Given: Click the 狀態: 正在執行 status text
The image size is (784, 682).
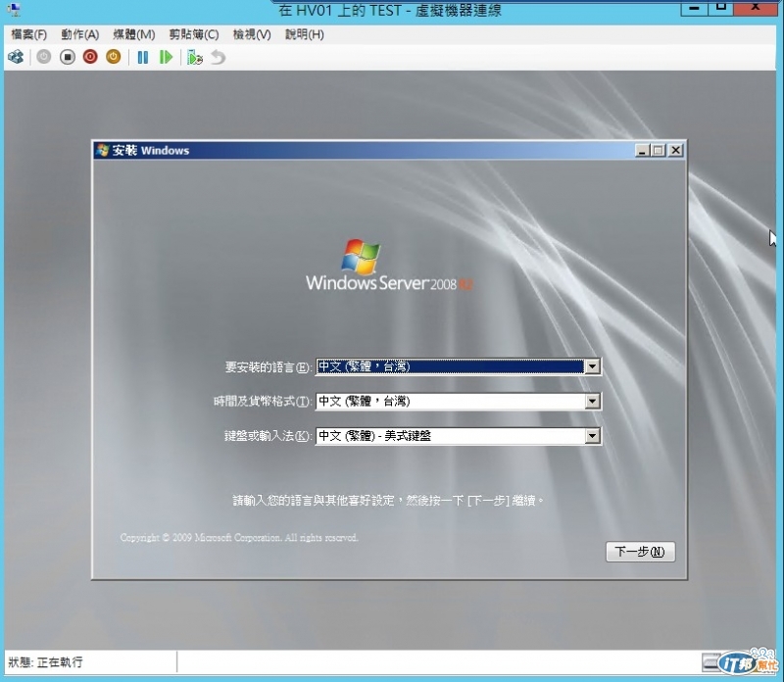Looking at the screenshot, I should click(x=45, y=662).
